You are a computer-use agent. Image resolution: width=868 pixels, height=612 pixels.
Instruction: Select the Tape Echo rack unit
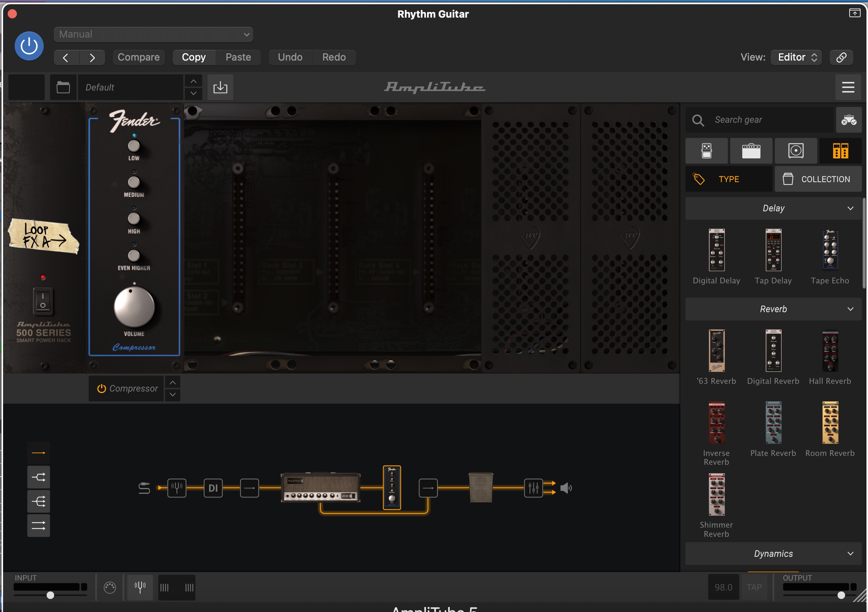click(830, 249)
